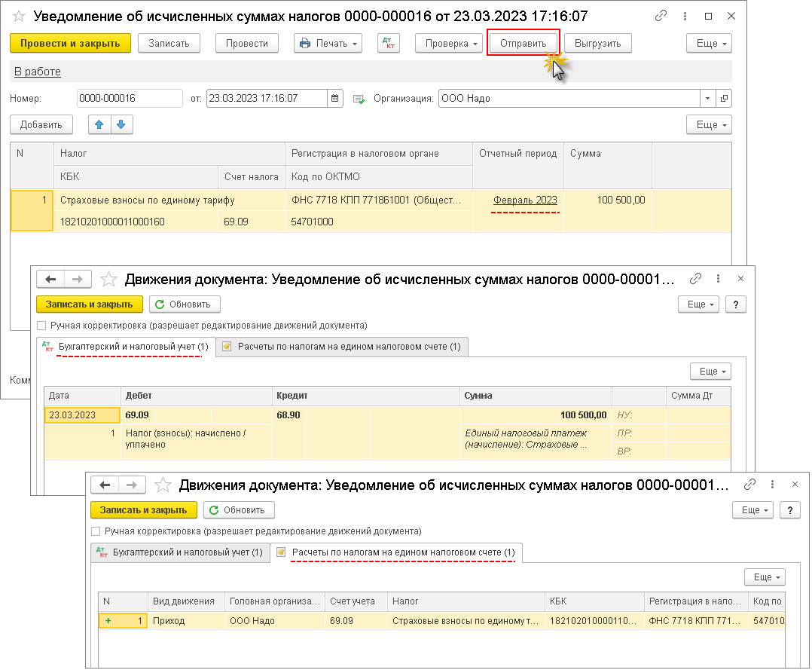
Task: Go back in bottom movements window
Action: click(105, 485)
